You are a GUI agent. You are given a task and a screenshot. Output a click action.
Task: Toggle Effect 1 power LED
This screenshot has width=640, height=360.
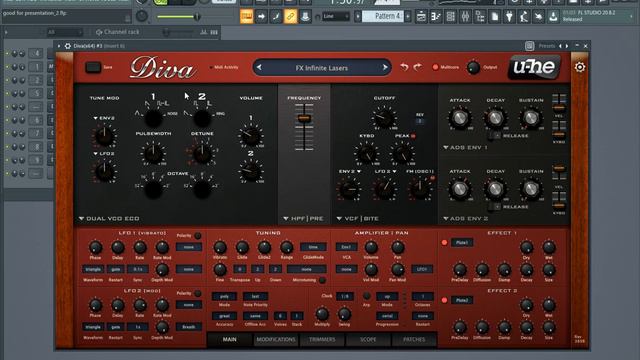pos(444,242)
